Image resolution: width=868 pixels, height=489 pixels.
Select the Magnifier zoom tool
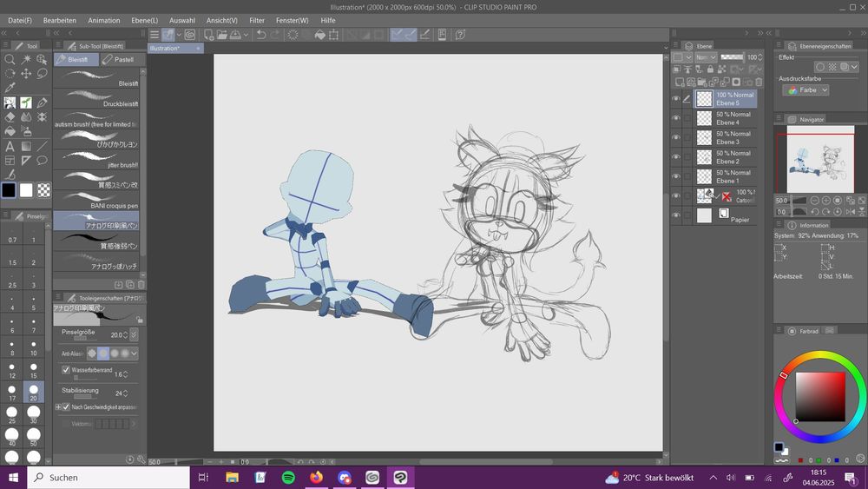(x=10, y=59)
